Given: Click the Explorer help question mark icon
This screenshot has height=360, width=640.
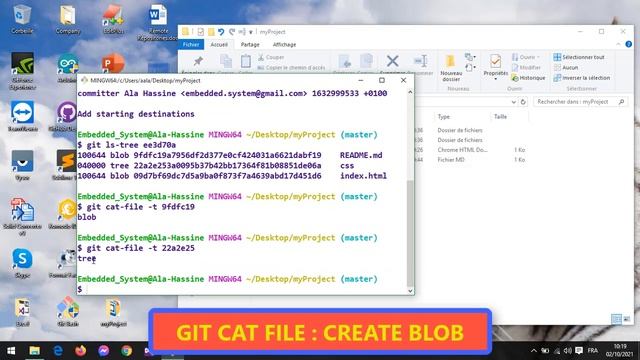Looking at the screenshot, I should 629,44.
